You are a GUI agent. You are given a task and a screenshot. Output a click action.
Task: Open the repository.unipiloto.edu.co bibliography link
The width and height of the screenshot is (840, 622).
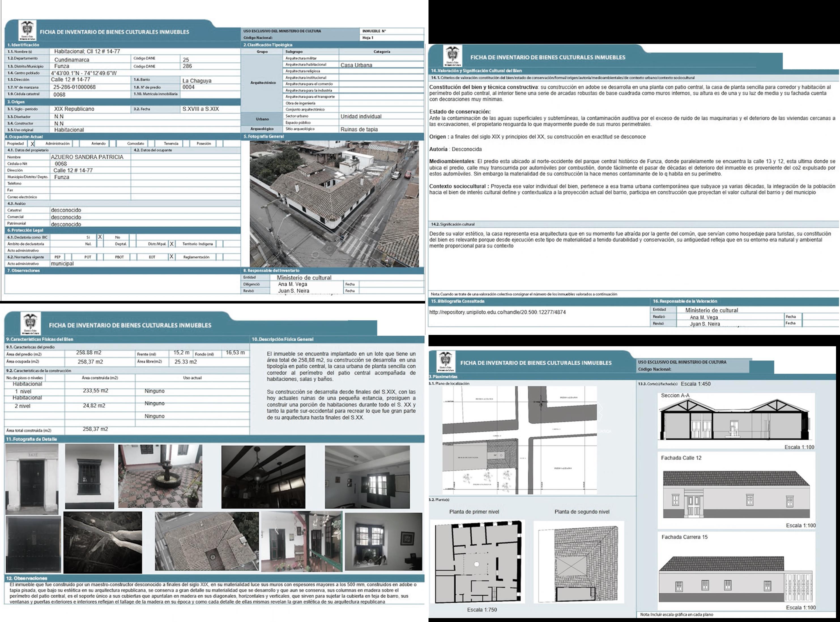(497, 312)
